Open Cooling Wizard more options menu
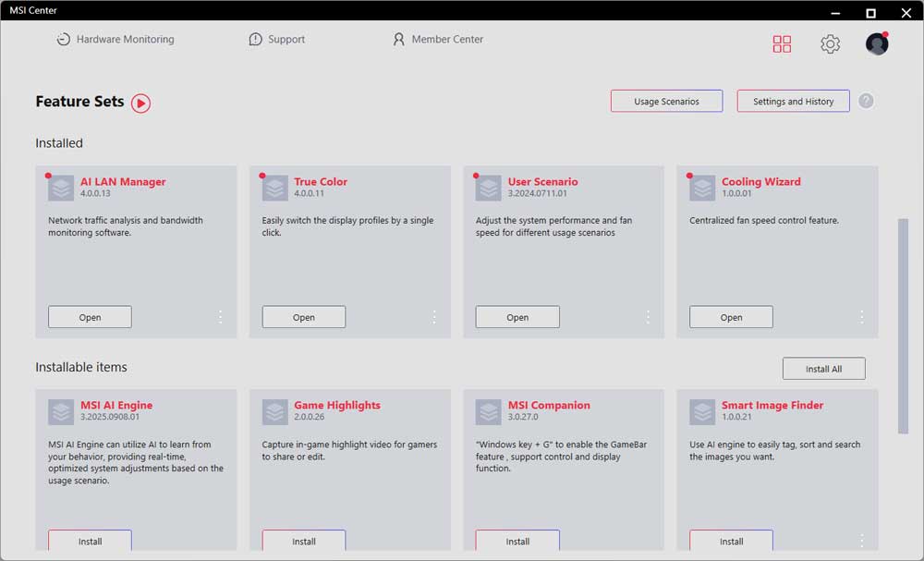The width and height of the screenshot is (924, 561). pos(861,317)
